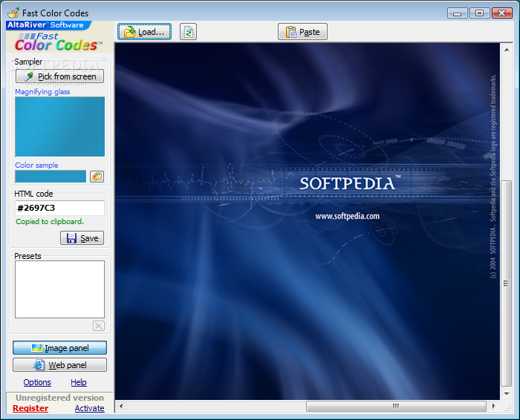Viewport: 520px width, 420px height.
Task: Open the Help link
Action: (x=79, y=382)
